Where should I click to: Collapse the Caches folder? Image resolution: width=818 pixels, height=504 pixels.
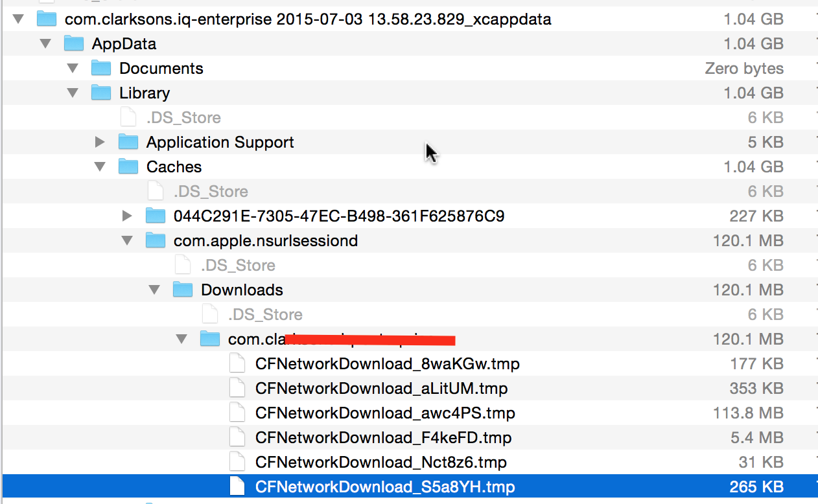[x=100, y=166]
